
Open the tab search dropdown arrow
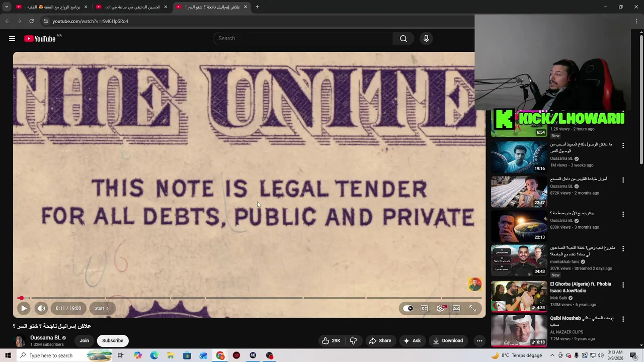coord(7,7)
